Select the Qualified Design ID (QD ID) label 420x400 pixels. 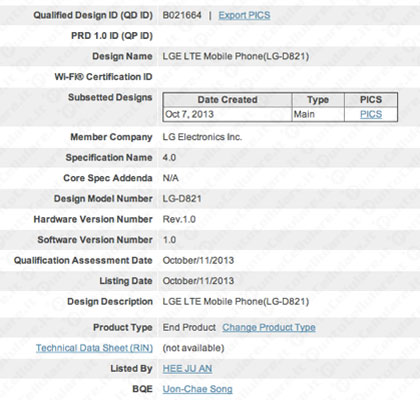pyautogui.click(x=93, y=15)
